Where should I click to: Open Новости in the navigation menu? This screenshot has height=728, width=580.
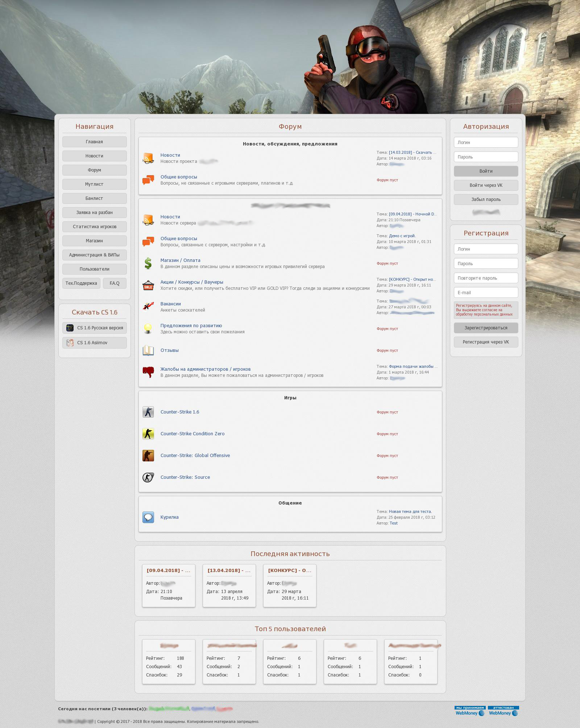coord(95,156)
